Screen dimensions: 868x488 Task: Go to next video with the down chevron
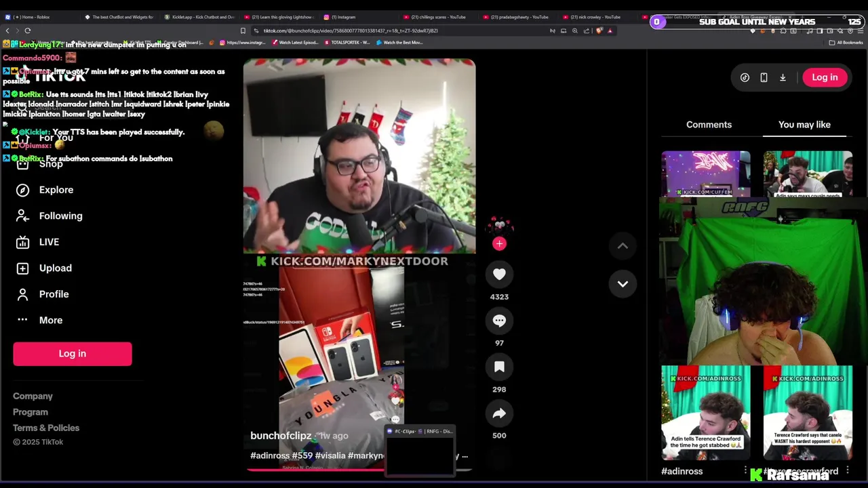tap(623, 284)
